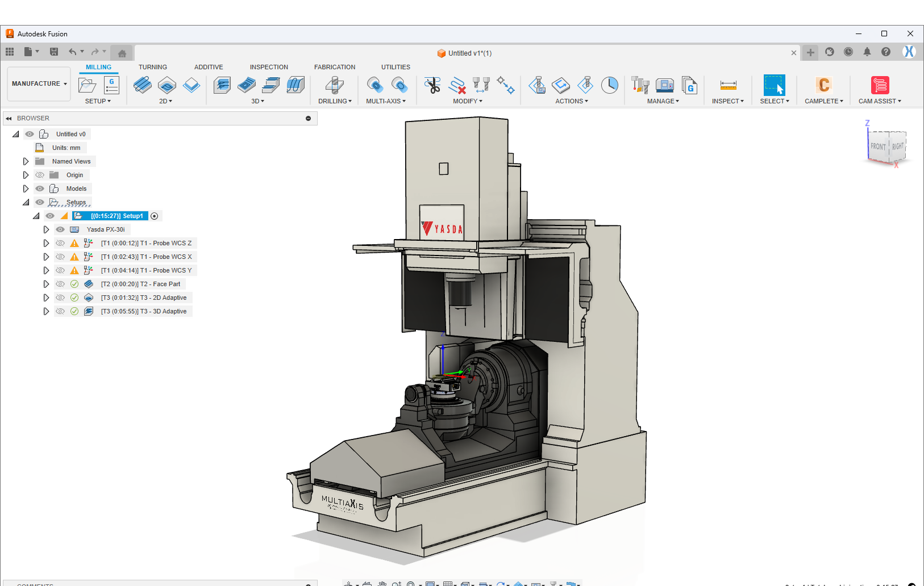Click the Measure ruler icon under Inspect
The height and width of the screenshot is (586, 924).
pyautogui.click(x=728, y=85)
